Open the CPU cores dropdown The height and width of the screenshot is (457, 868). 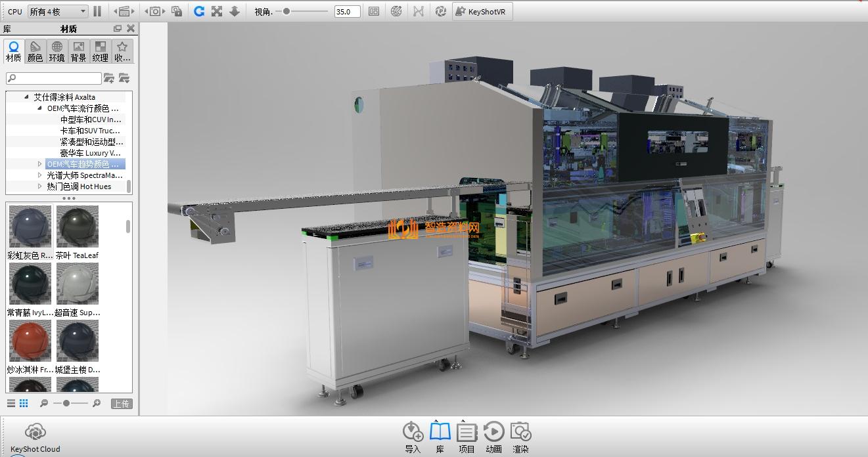57,11
